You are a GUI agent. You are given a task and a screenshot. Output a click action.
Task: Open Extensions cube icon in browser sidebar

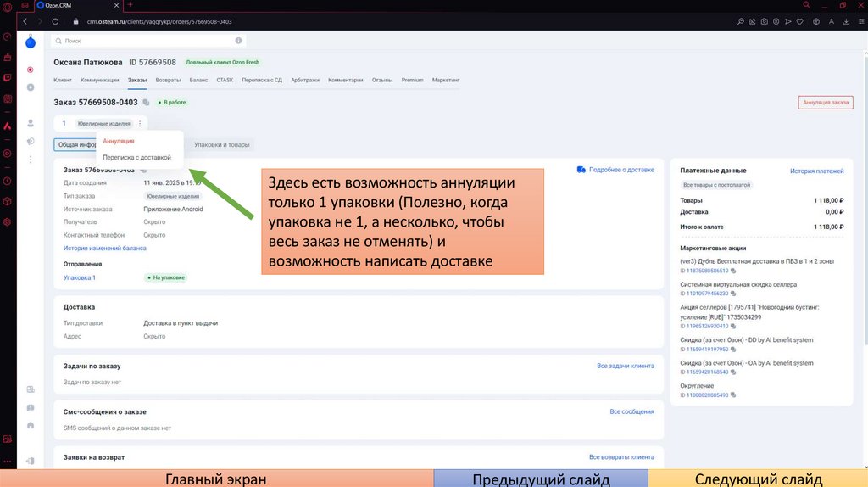[7, 201]
